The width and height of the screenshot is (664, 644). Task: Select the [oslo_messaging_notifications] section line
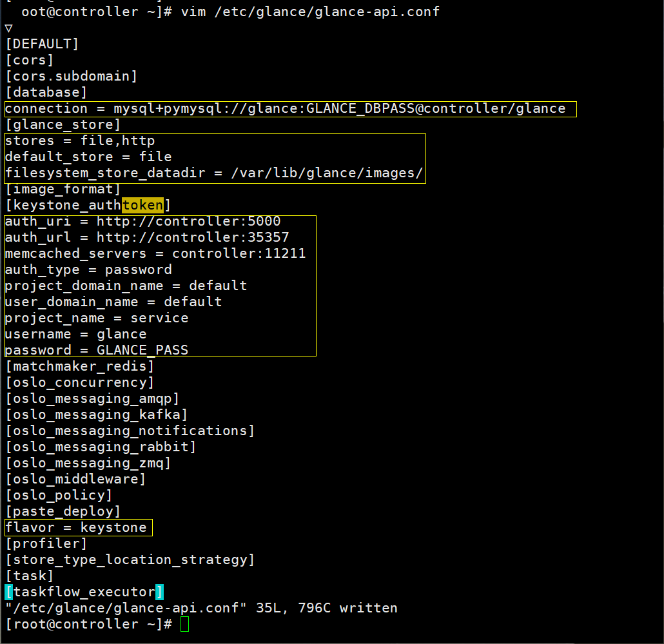130,431
